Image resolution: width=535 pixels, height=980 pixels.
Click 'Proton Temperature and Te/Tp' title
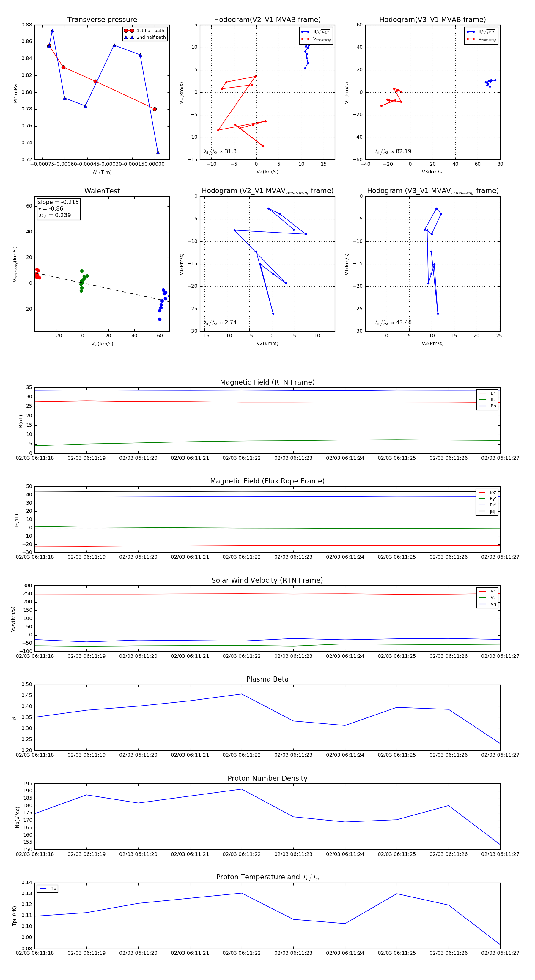[267, 877]
